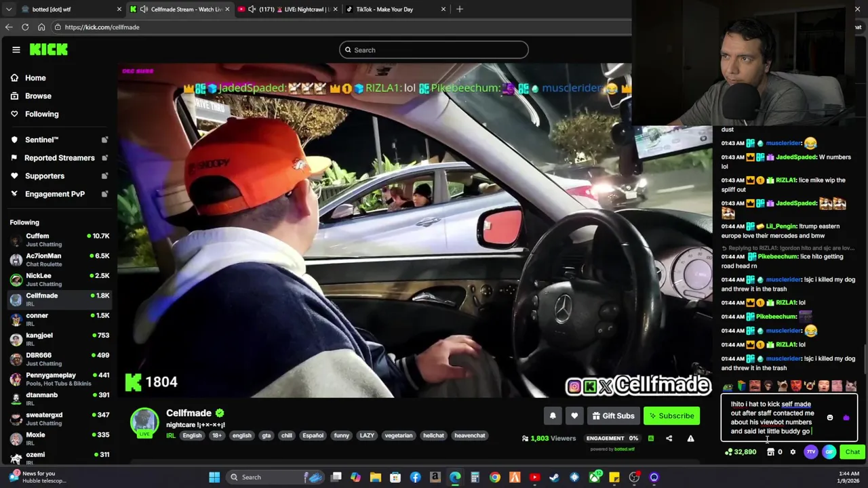Open Sentinel sidebar item

tap(41, 140)
